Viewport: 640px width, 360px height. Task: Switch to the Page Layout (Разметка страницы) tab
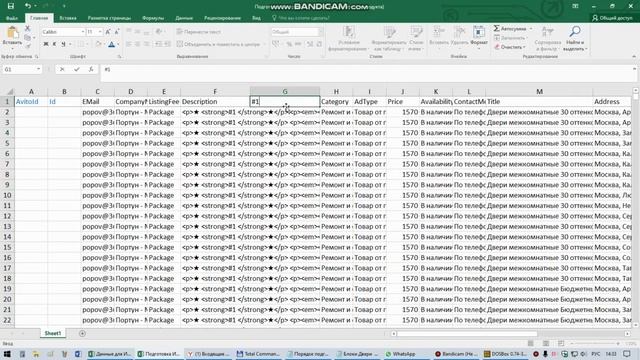(x=109, y=18)
